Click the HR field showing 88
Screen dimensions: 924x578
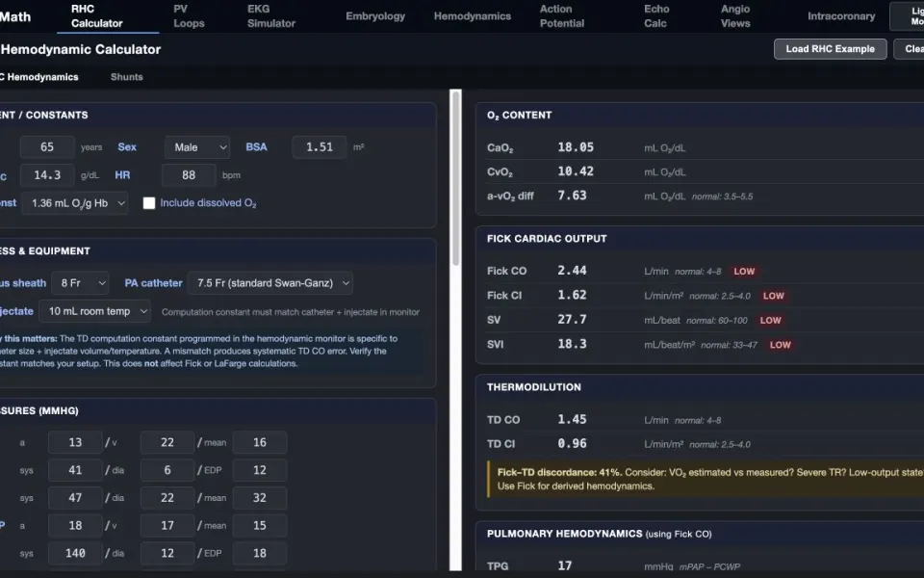189,175
